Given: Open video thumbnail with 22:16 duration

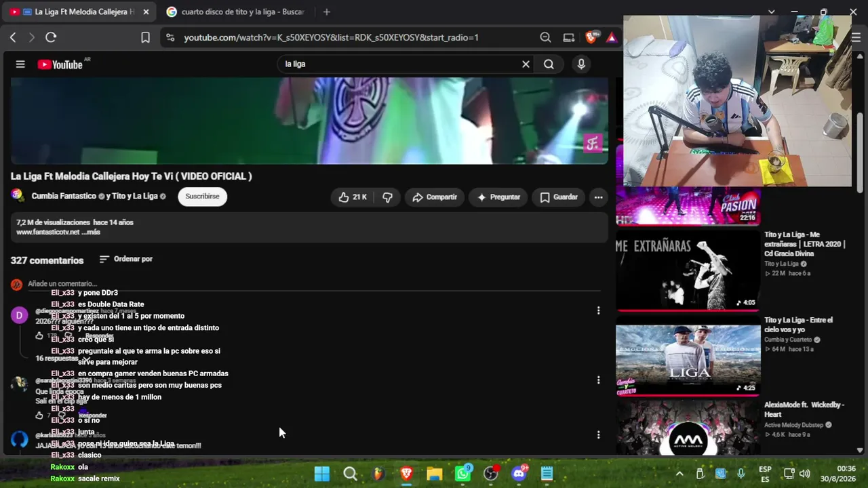Looking at the screenshot, I should tap(688, 206).
